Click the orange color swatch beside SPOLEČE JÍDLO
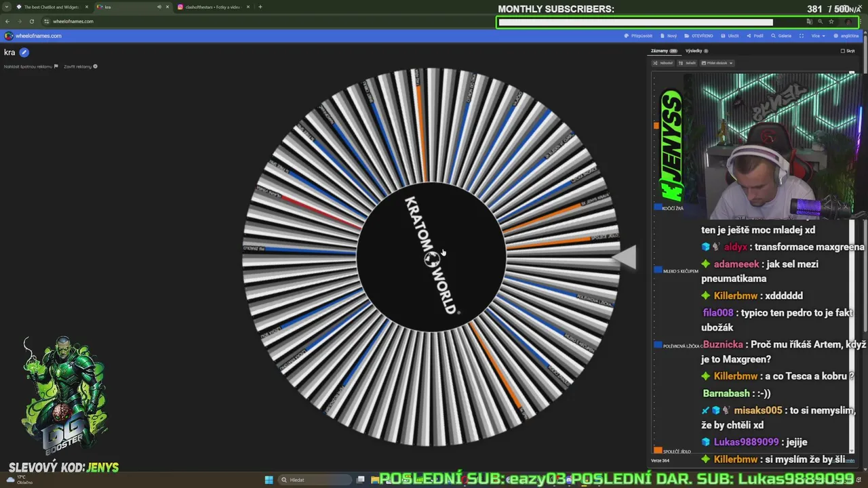This screenshot has width=868, height=488. point(657,451)
